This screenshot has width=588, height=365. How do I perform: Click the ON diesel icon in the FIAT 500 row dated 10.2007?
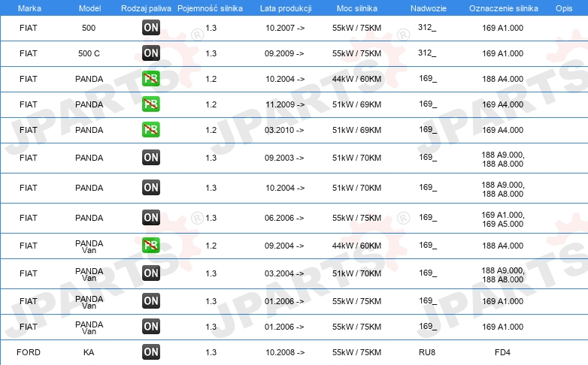coord(150,27)
